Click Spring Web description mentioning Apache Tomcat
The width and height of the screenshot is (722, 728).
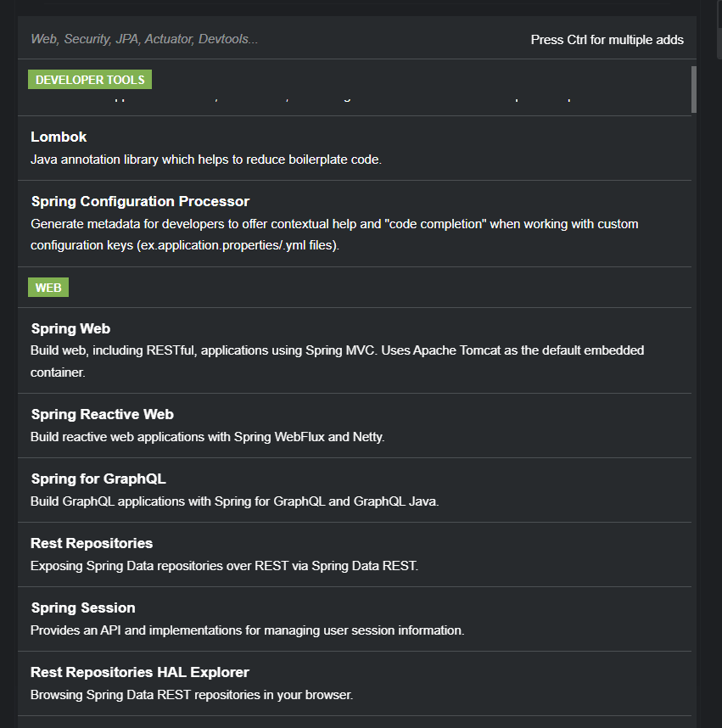click(337, 361)
